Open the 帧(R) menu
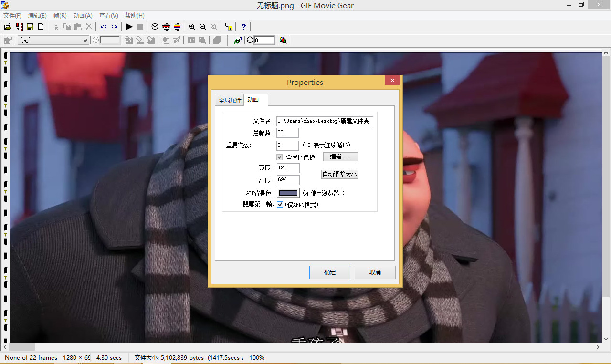Screen dimensions: 611x364 click(x=60, y=16)
